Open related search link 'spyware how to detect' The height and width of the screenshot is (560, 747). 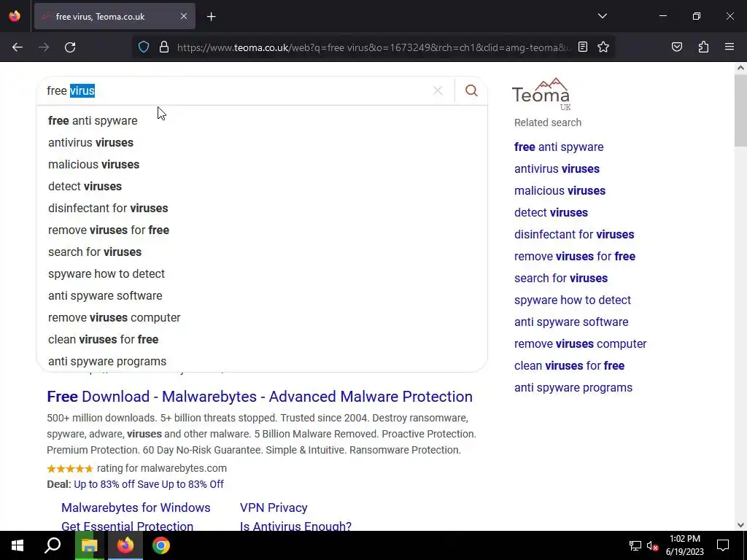click(572, 300)
